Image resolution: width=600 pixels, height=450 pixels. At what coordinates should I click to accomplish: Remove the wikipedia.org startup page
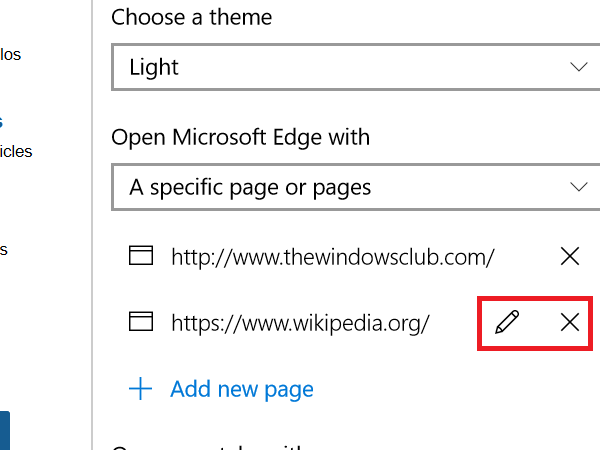point(570,322)
